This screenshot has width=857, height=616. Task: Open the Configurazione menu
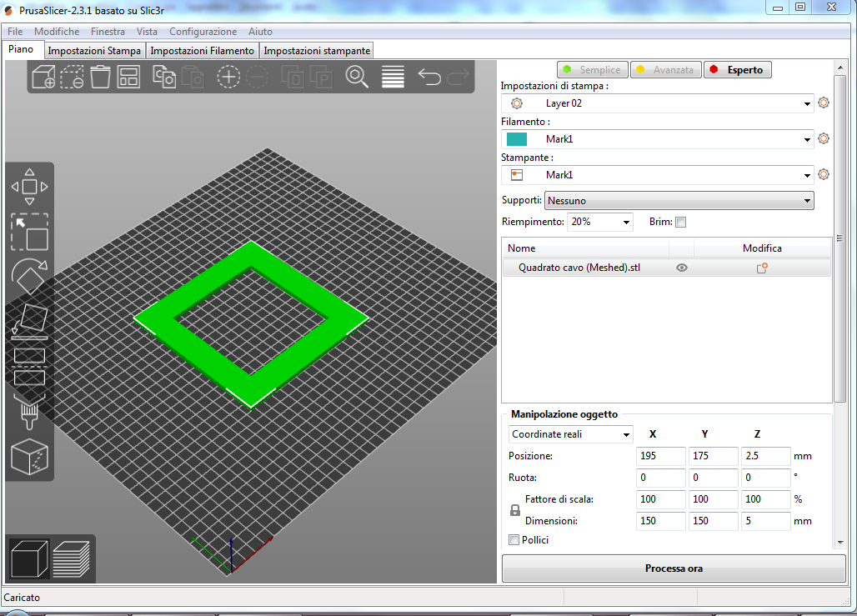(203, 32)
